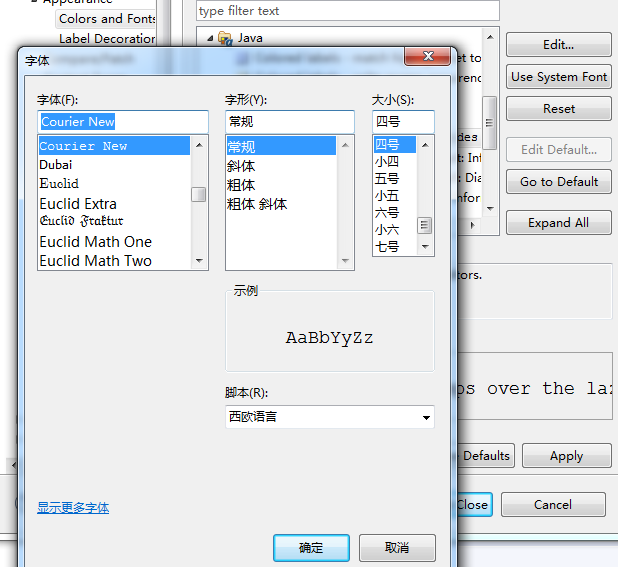
Task: Click the type filter text field
Action: (x=348, y=11)
